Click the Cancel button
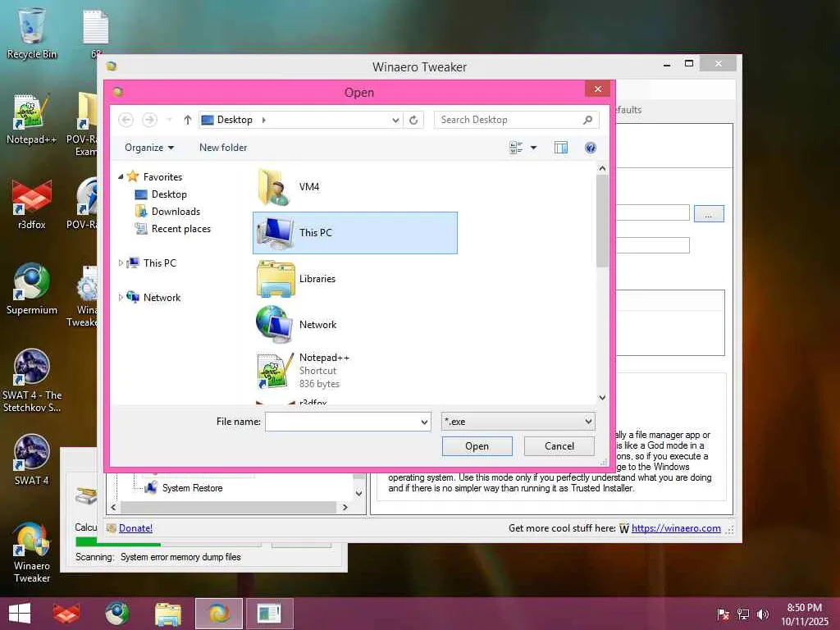 [559, 446]
